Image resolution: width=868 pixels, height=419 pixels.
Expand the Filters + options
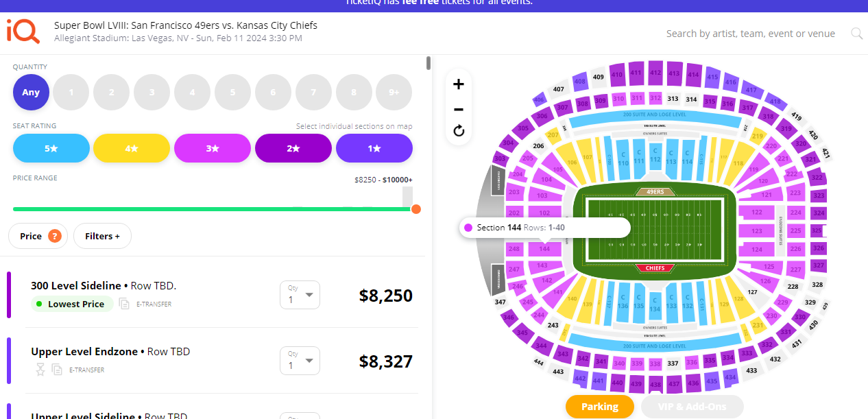pyautogui.click(x=102, y=236)
